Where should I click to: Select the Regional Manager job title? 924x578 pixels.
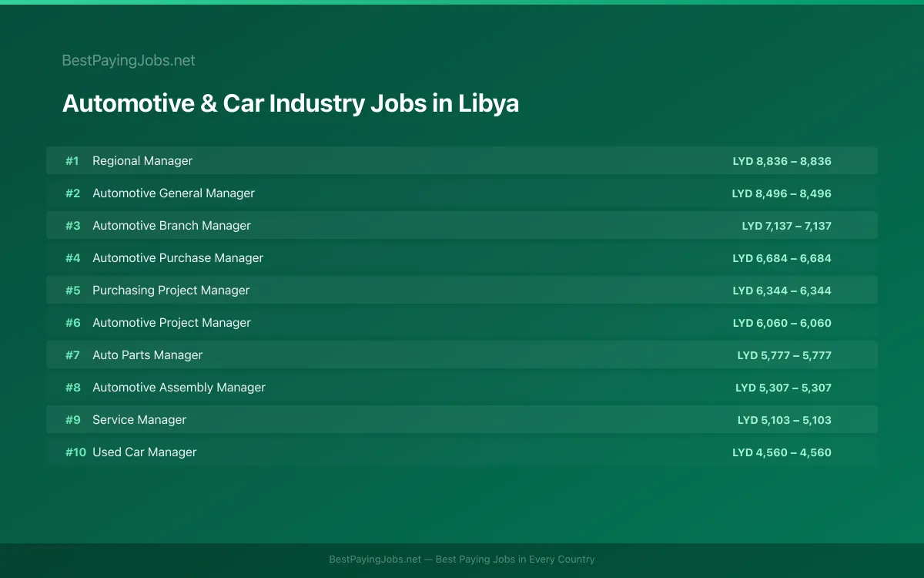click(x=142, y=161)
